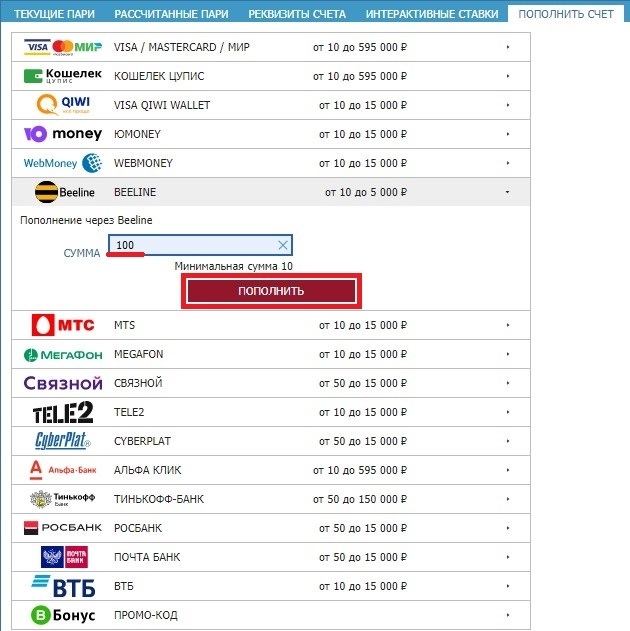
Task: Expand the ЮMONEY row arrow
Action: click(x=508, y=134)
